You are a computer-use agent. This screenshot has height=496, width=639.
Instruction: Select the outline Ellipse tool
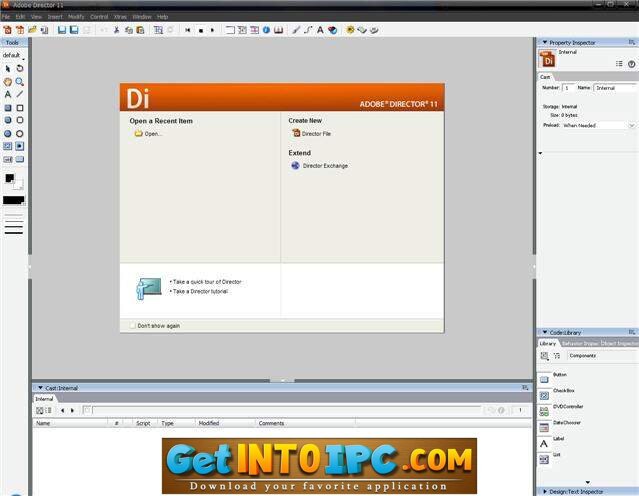tap(20, 134)
